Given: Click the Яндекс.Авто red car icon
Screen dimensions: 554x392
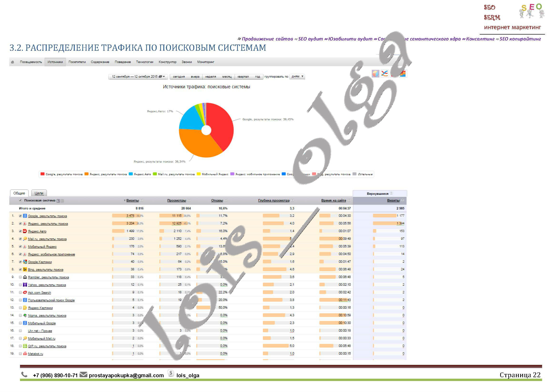Looking at the screenshot, I should tap(25, 231).
